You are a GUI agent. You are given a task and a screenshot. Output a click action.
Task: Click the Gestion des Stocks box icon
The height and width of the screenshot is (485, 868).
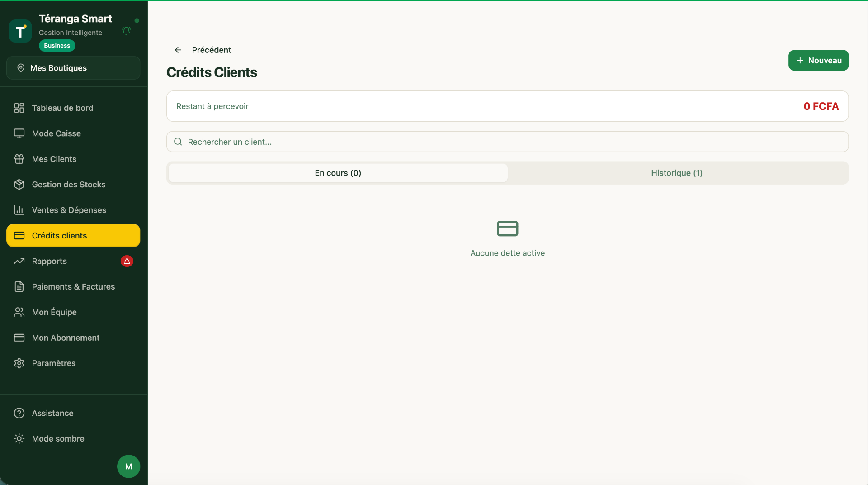(19, 185)
